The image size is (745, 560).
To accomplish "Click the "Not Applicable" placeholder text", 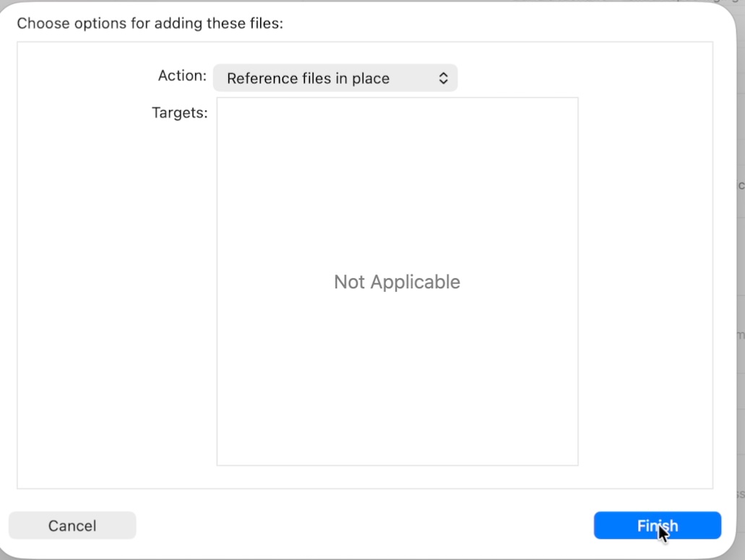I will 397,282.
